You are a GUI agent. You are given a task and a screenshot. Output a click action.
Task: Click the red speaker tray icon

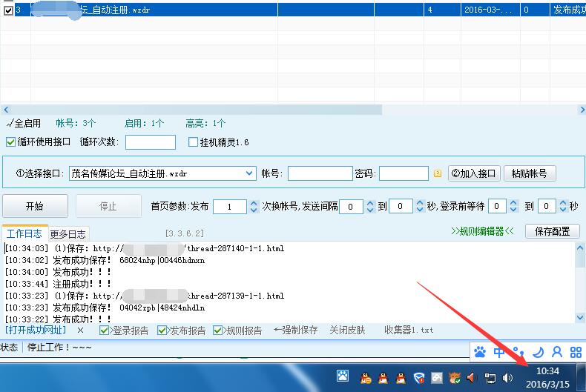pos(472,378)
